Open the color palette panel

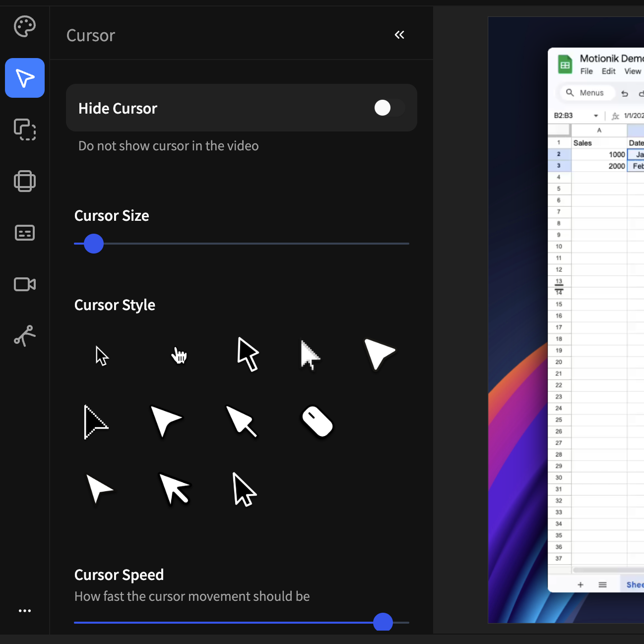click(24, 26)
